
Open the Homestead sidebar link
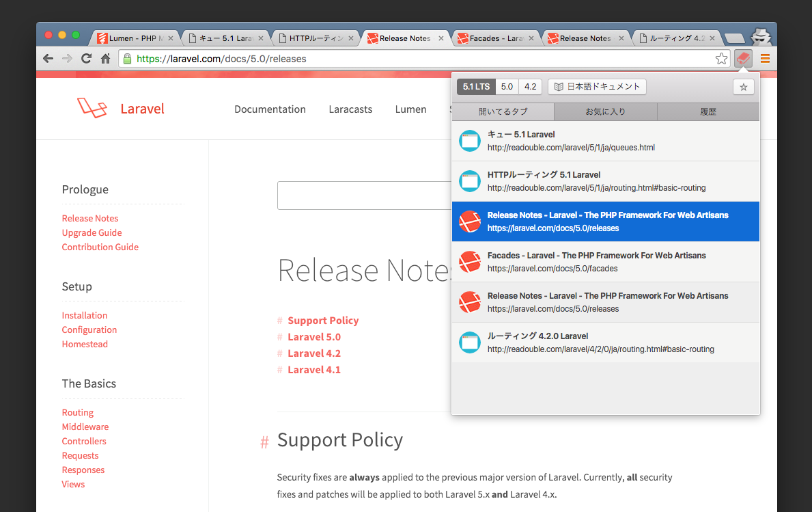85,344
